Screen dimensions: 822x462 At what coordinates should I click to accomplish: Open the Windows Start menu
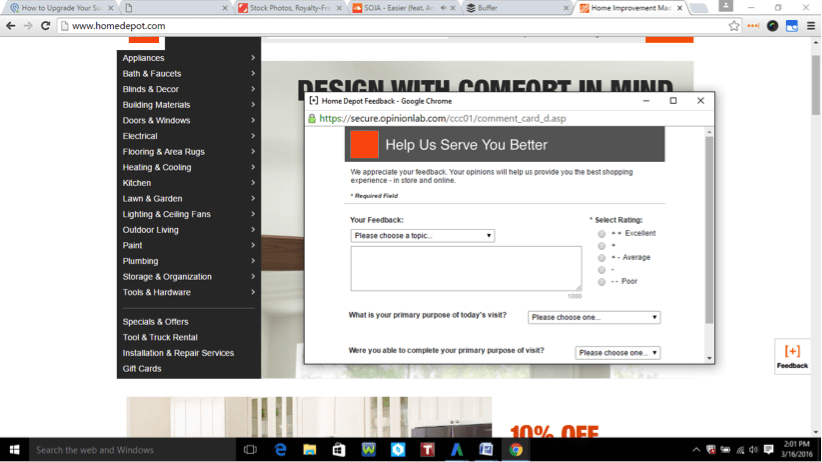pyautogui.click(x=14, y=450)
